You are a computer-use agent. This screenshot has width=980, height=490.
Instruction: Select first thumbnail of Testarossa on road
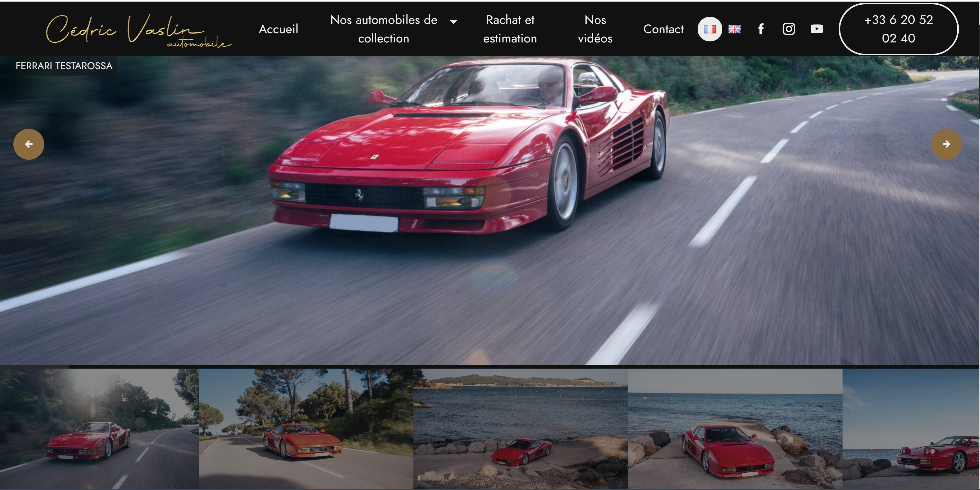tap(99, 429)
